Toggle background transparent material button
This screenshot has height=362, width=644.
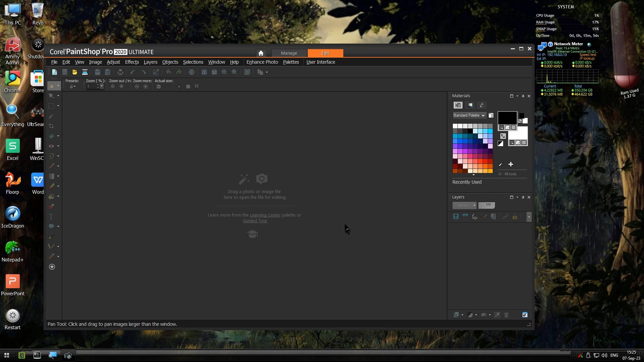(x=524, y=143)
